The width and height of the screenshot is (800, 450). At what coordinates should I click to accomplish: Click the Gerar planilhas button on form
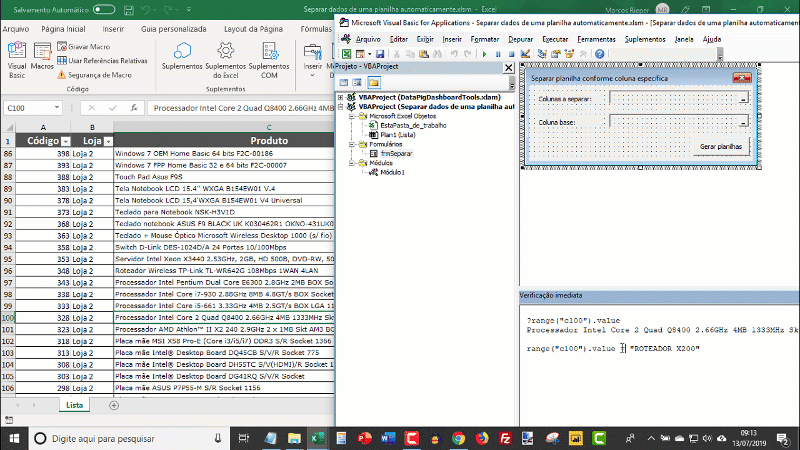(x=721, y=146)
